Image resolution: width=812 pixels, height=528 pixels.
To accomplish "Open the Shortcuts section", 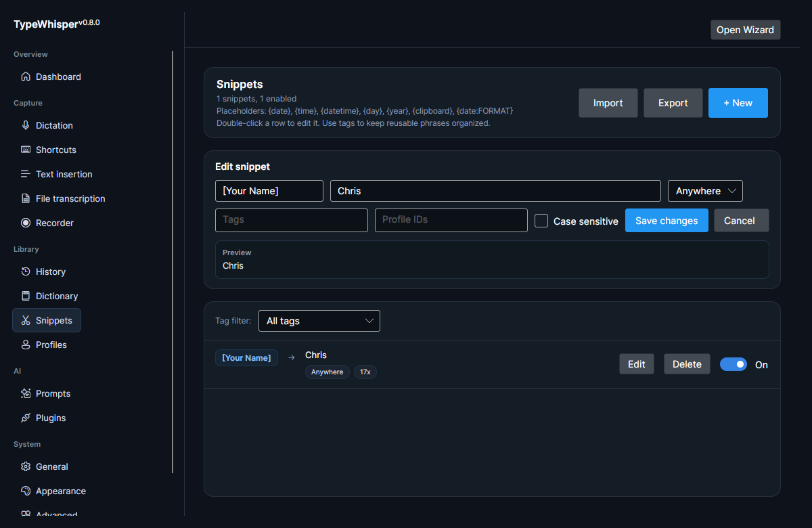I will pyautogui.click(x=47, y=150).
